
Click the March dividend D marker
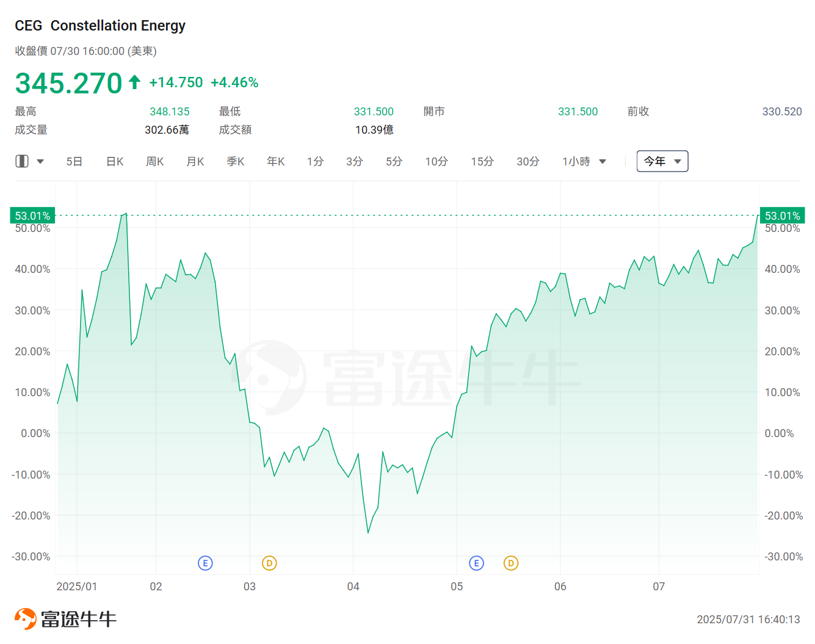(269, 563)
